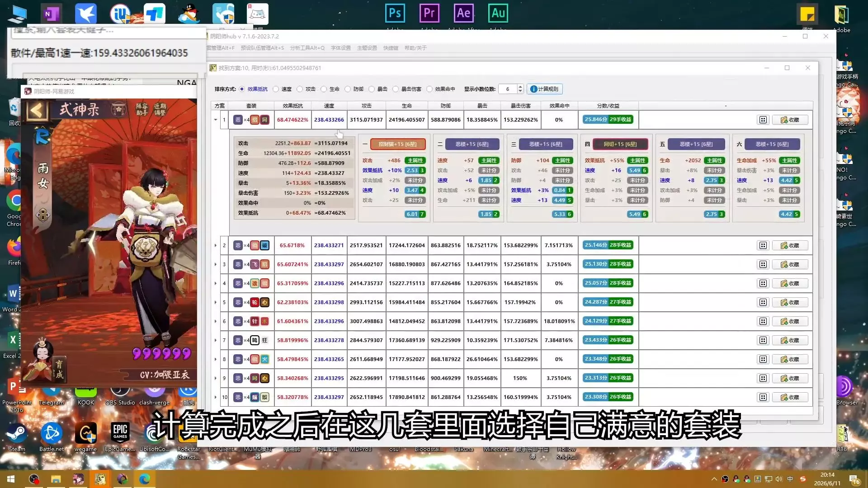The height and width of the screenshot is (488, 868).
Task: Click the back arrow in 式神录 game window
Action: [36, 110]
